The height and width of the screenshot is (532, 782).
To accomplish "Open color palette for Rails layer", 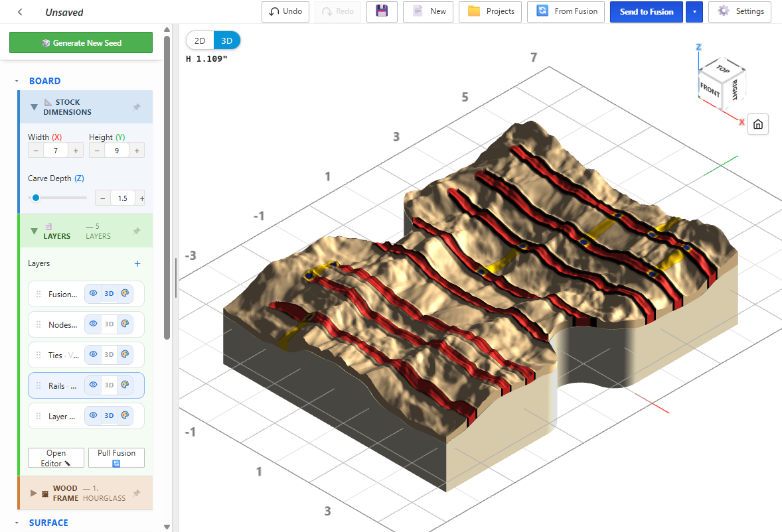I will [125, 385].
